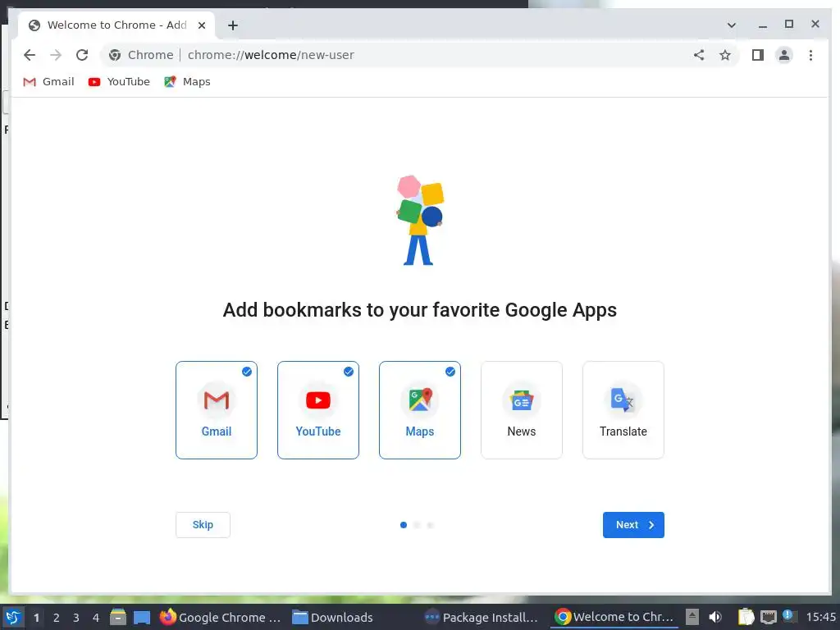Switch to workspace 2
Image resolution: width=840 pixels, height=630 pixels.
coord(57,618)
